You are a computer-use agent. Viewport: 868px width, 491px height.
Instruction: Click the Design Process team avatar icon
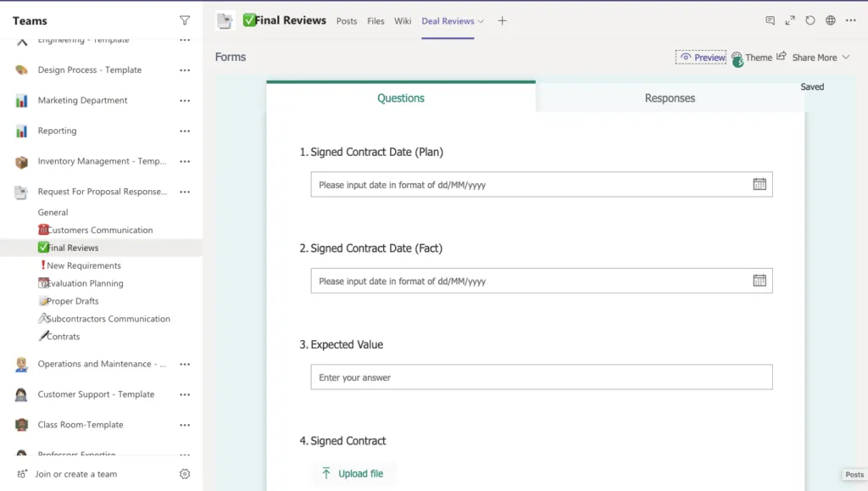click(21, 70)
